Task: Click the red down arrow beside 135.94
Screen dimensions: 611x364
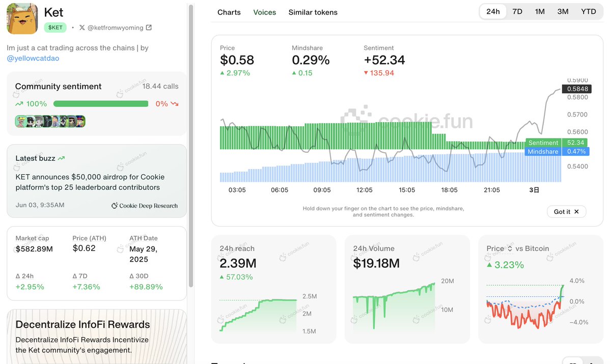Action: point(366,73)
